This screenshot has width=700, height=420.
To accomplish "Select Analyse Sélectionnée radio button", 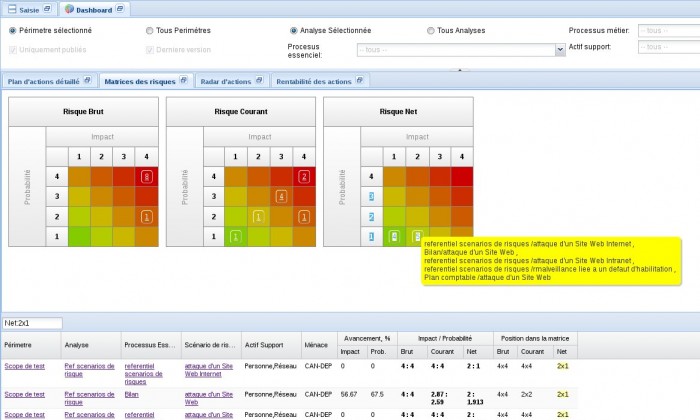I will click(293, 31).
